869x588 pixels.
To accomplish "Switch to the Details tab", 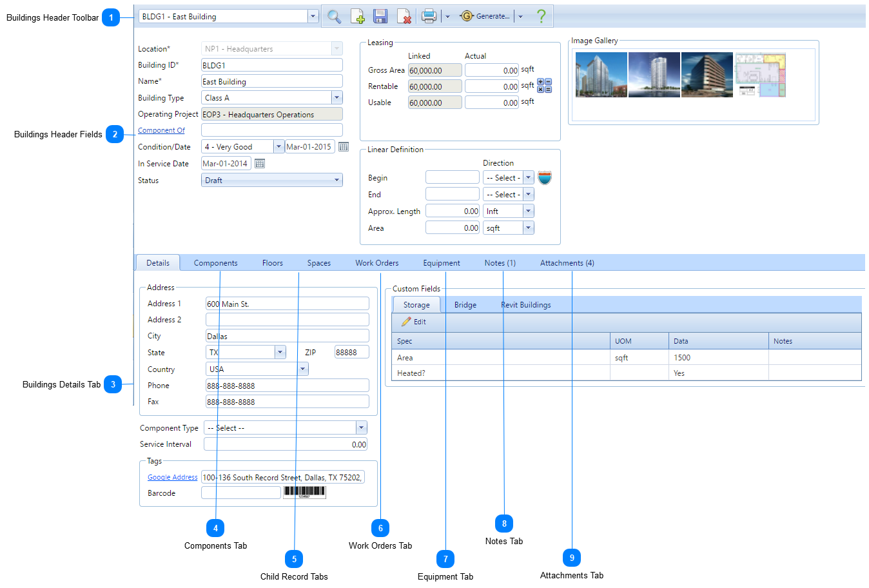I will [x=158, y=263].
